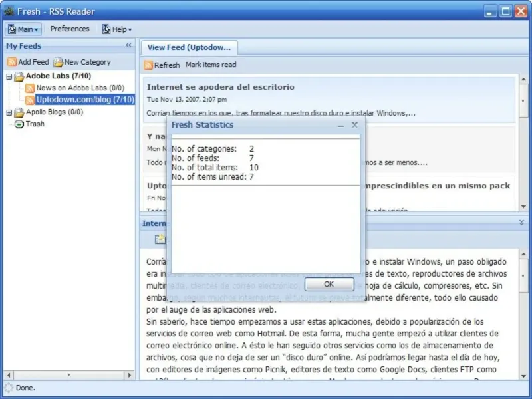This screenshot has width=532, height=399.
Task: Minimize the Fresh RSS Reader window
Action: click(x=490, y=11)
